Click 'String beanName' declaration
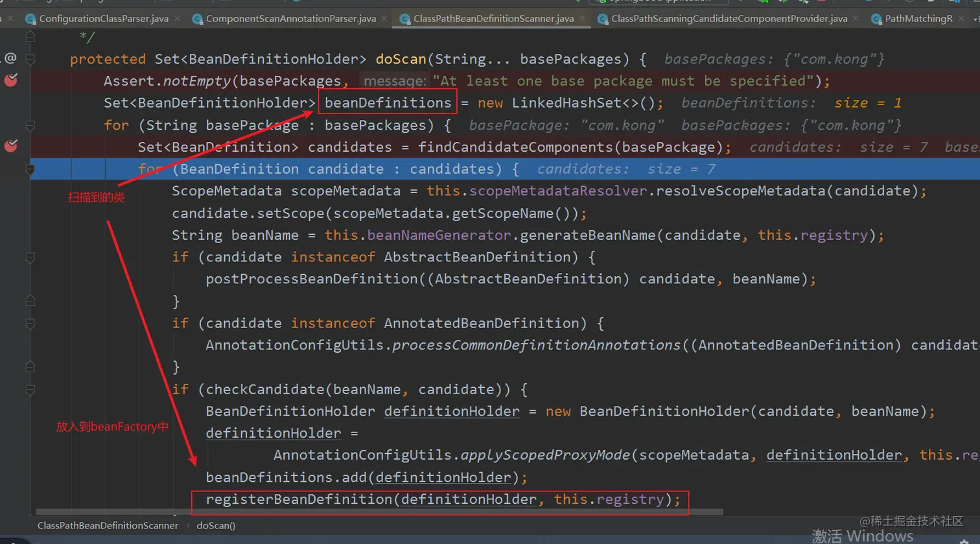Viewport: 980px width, 544px height. pyautogui.click(x=235, y=235)
